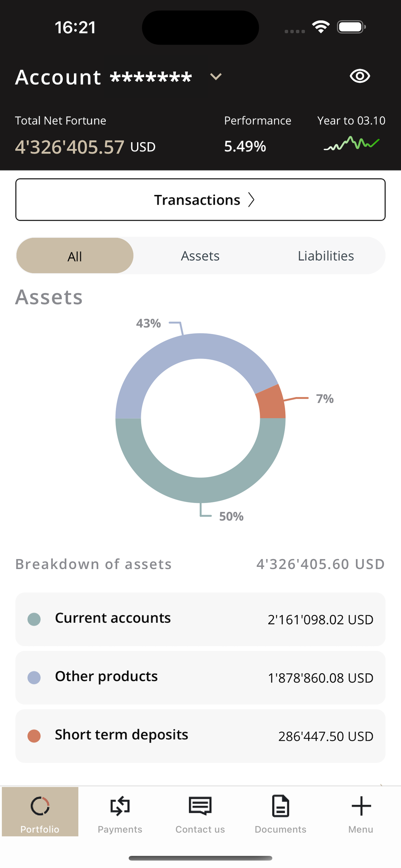Toggle balance visibility with the eye icon

tap(359, 76)
